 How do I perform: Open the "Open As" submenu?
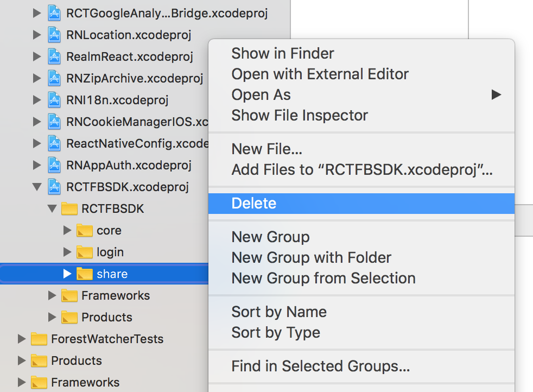click(x=261, y=94)
